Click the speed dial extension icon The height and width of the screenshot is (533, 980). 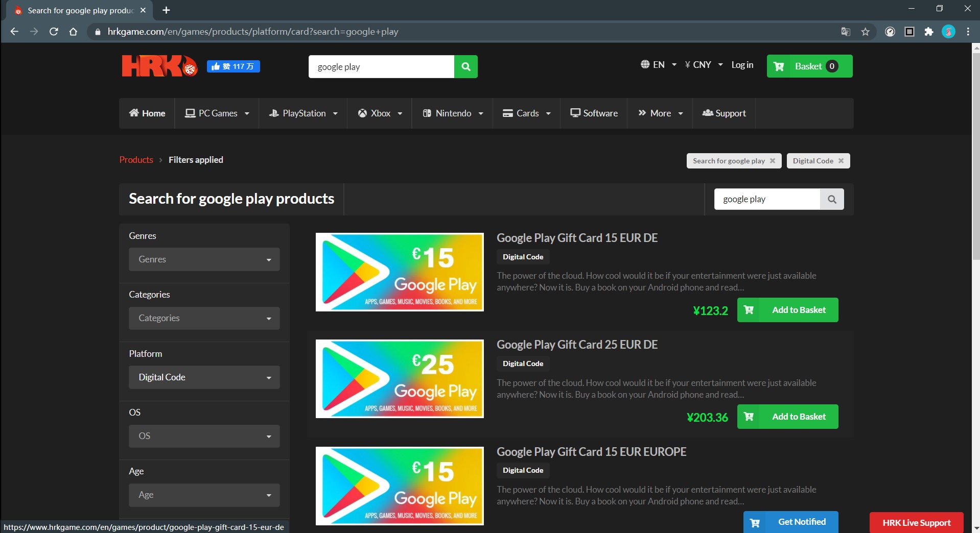pyautogui.click(x=890, y=32)
